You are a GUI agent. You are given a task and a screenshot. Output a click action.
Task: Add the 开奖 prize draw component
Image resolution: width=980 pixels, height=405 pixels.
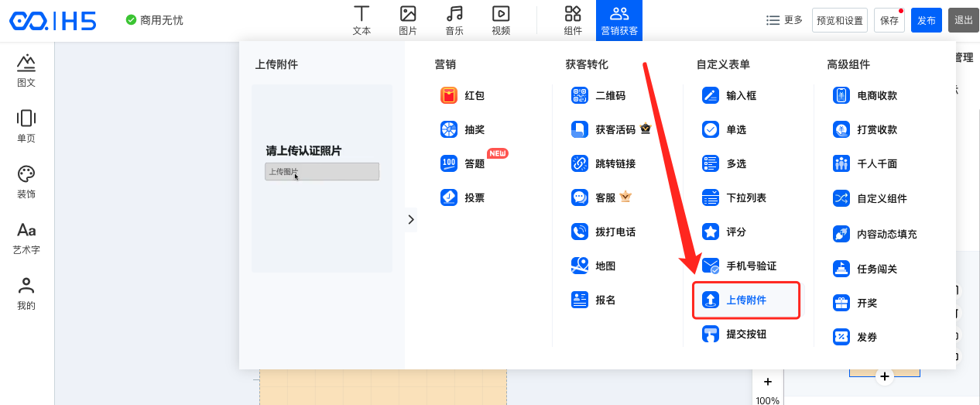(x=856, y=303)
